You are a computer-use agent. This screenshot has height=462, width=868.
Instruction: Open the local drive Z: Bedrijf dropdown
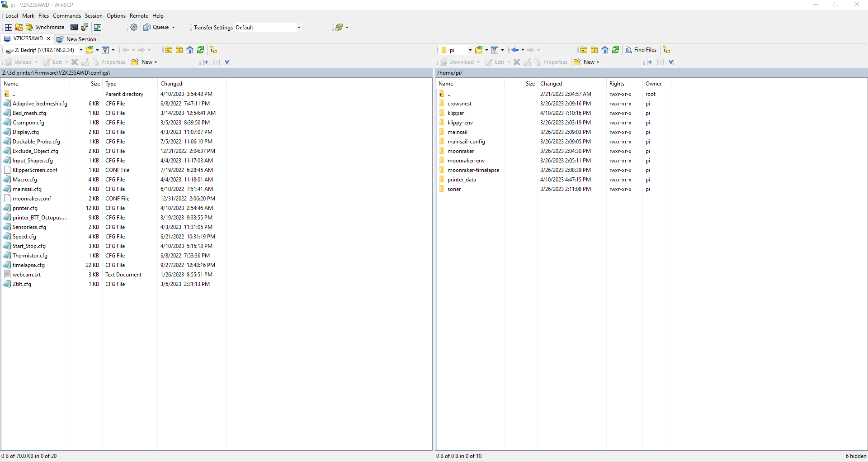pos(81,50)
